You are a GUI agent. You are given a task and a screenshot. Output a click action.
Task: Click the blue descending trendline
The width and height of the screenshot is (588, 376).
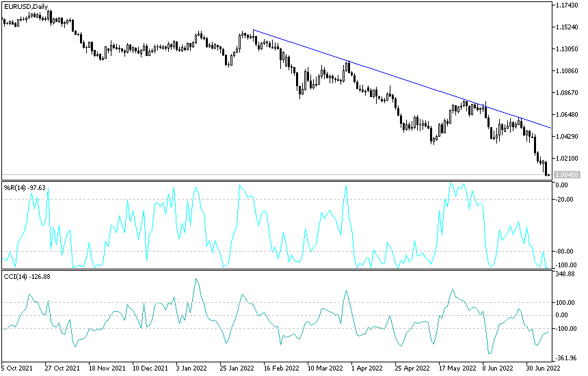coord(402,79)
